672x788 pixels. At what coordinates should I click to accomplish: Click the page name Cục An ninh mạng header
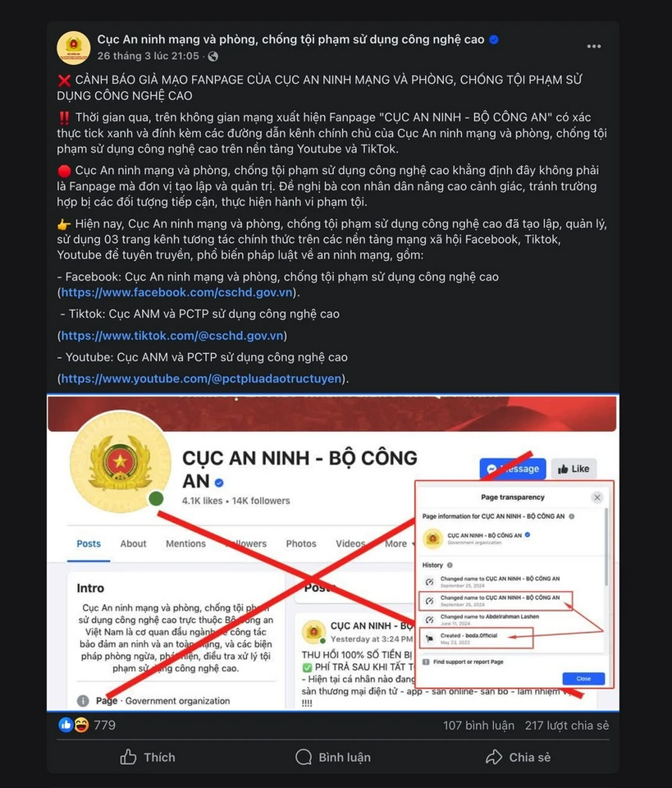pyautogui.click(x=290, y=39)
